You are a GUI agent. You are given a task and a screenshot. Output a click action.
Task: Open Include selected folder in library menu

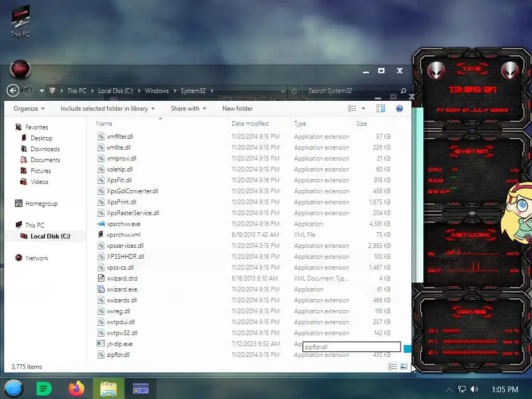(108, 109)
